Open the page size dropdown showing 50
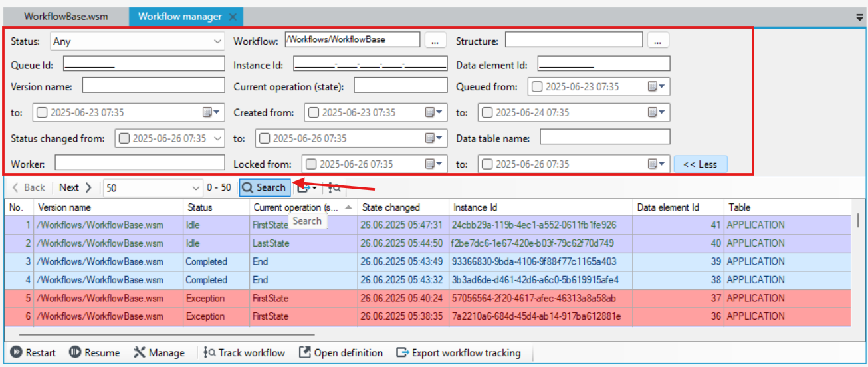This screenshot has width=868, height=367. pyautogui.click(x=153, y=188)
